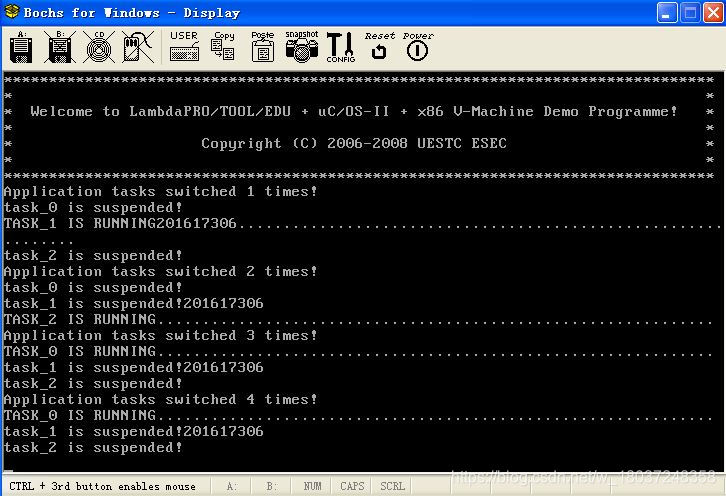Click 'Application tasks switched 1 times!' line
Screen dimensions: 726x496
pyautogui.click(x=160, y=191)
